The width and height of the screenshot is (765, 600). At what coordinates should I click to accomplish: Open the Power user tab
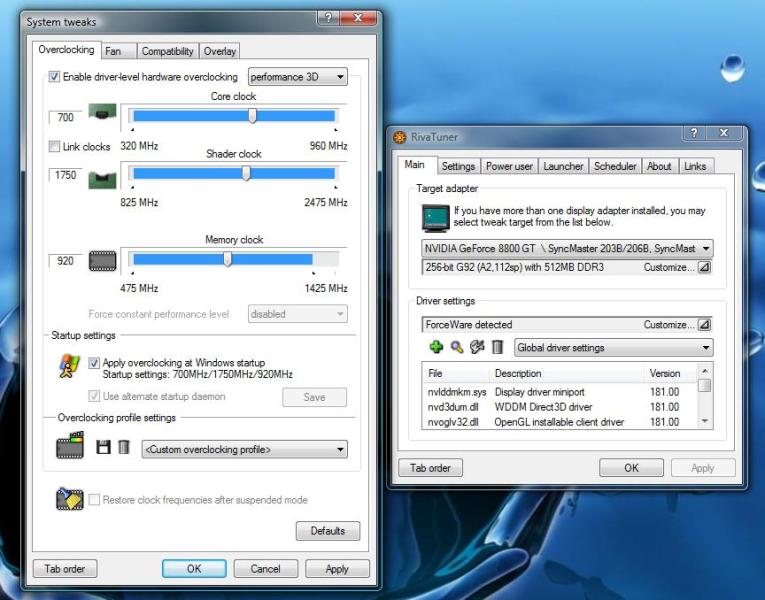tap(509, 166)
